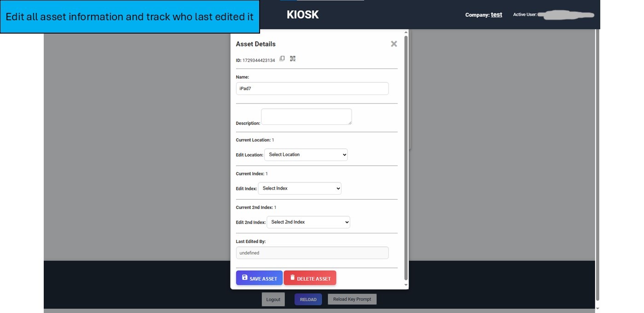Open the Select Location dropdown
The height and width of the screenshot is (313, 644).
click(x=306, y=155)
